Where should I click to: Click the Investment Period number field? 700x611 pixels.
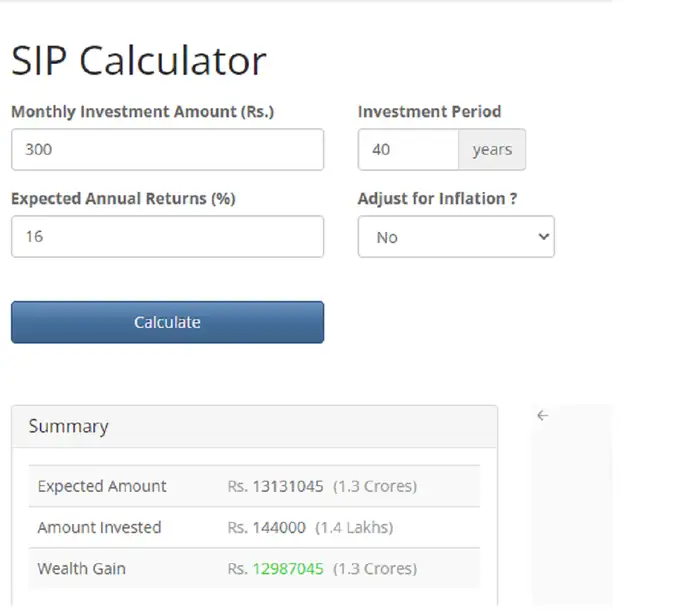point(408,150)
